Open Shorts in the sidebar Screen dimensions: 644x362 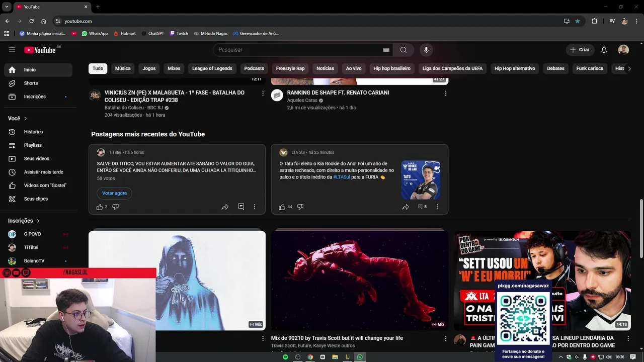point(38,83)
